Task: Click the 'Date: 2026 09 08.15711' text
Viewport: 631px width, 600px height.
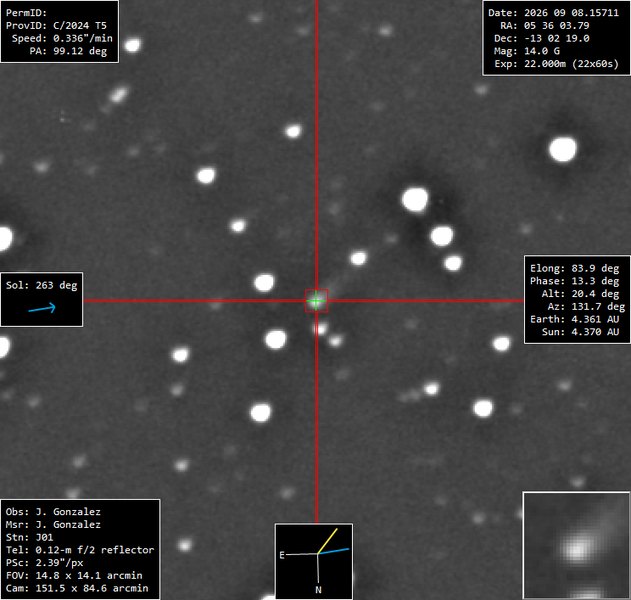Action: tap(553, 13)
